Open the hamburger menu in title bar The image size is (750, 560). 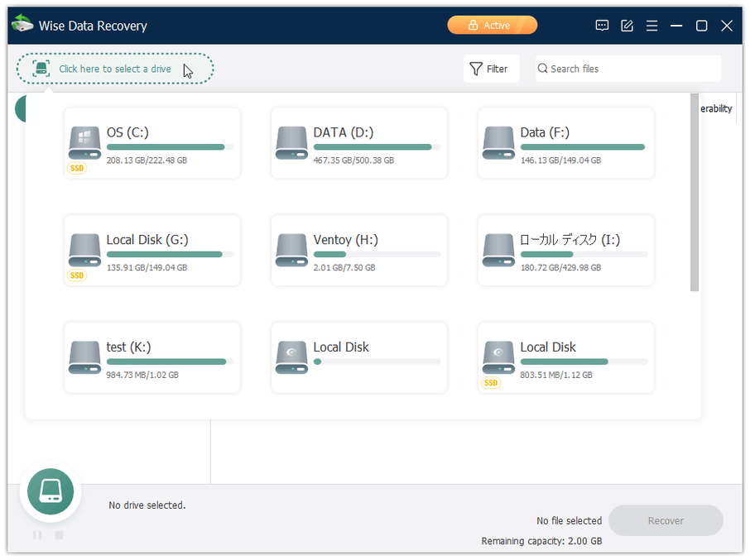coord(652,26)
